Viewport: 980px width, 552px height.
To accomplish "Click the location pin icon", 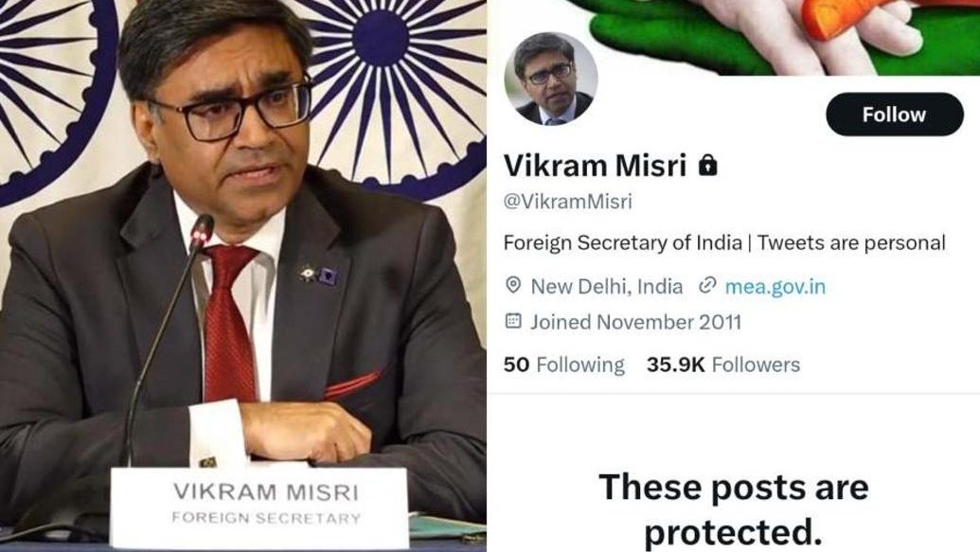I will pos(513,286).
